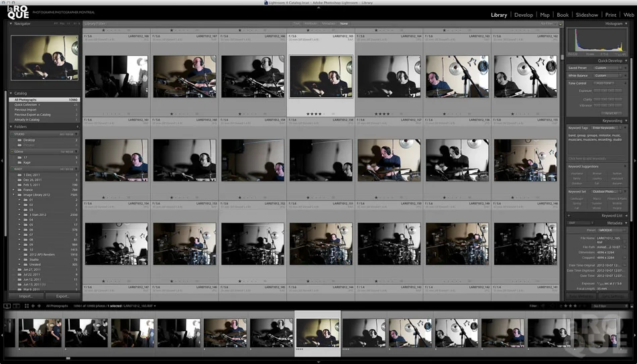Select Quick Collection in Catalog
Viewport: 637px width, 364px height.
click(x=44, y=105)
